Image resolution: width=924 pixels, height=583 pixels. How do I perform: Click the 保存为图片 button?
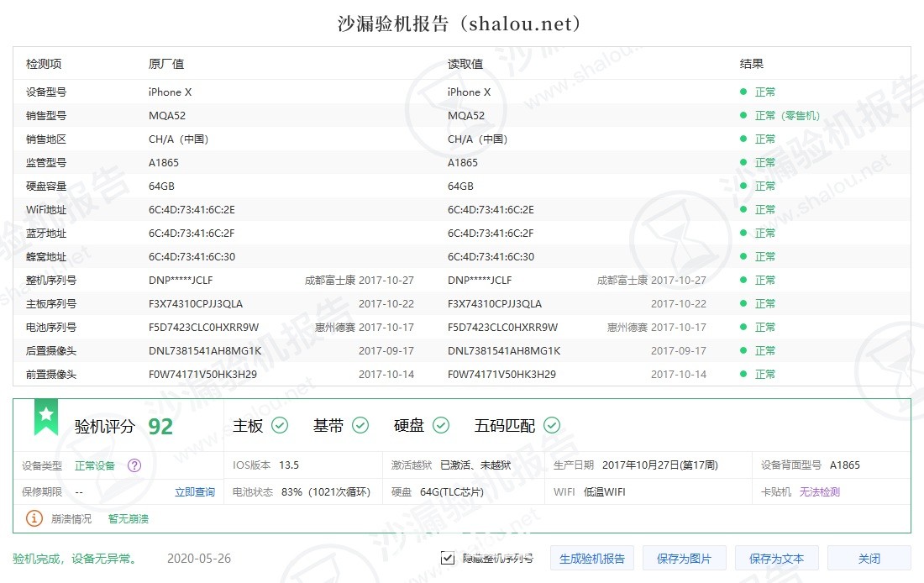pos(684,559)
